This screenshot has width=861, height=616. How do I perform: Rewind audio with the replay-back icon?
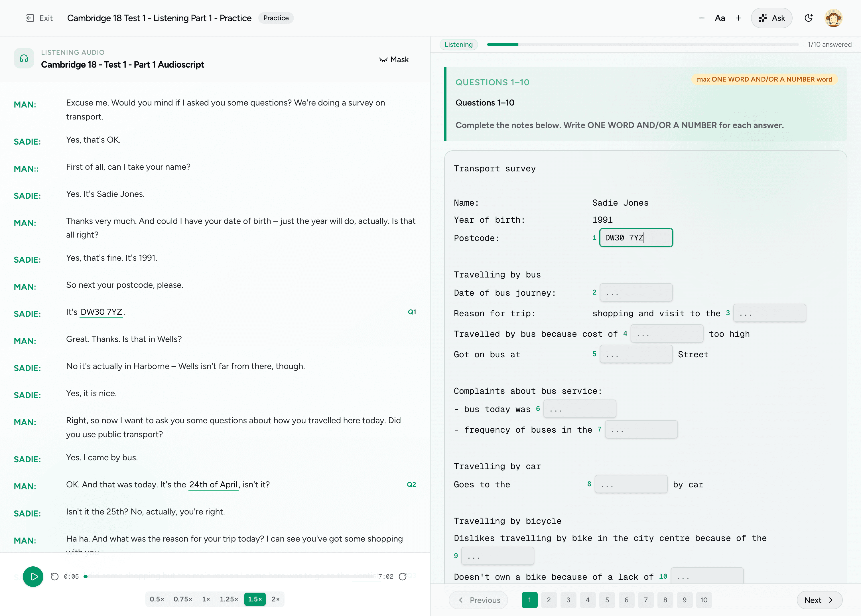click(54, 577)
